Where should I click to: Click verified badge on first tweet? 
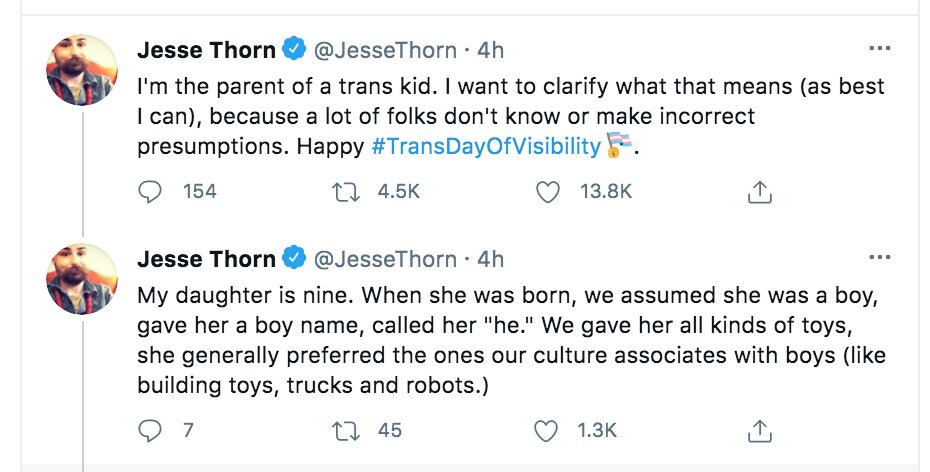tap(294, 49)
